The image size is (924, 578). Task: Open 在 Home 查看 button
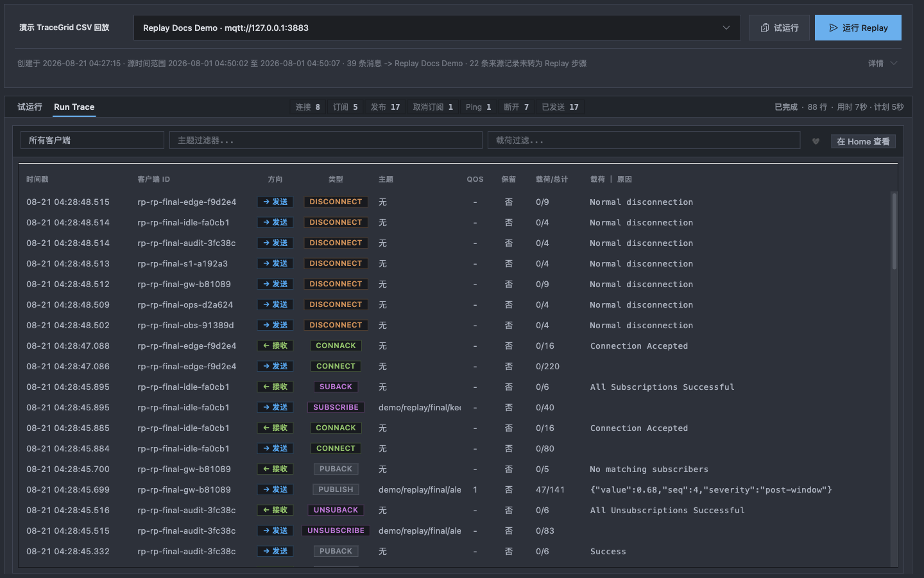coord(863,141)
